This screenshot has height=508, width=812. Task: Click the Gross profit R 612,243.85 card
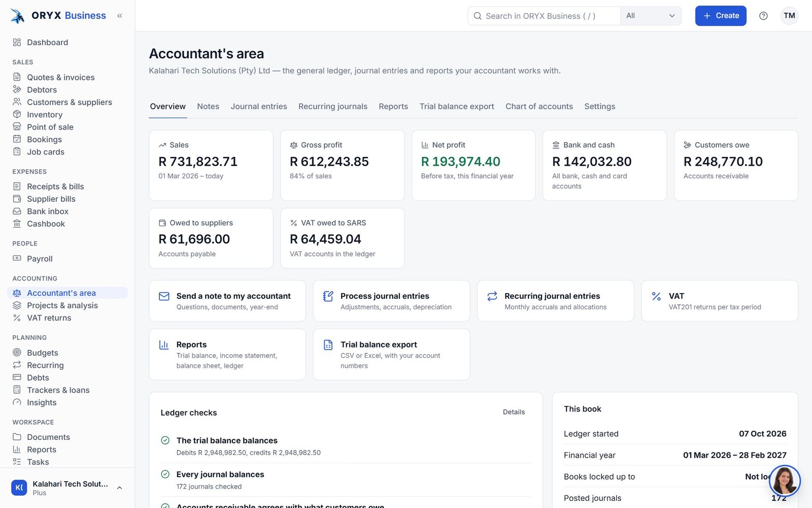343,165
